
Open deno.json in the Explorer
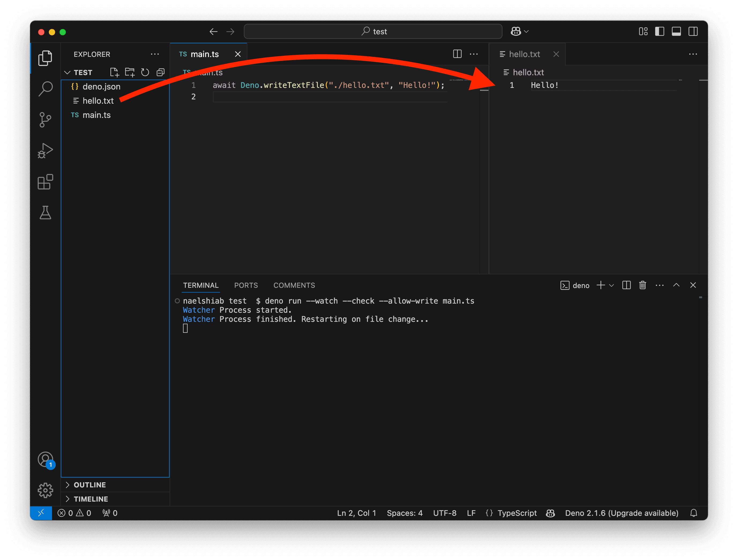(115, 87)
